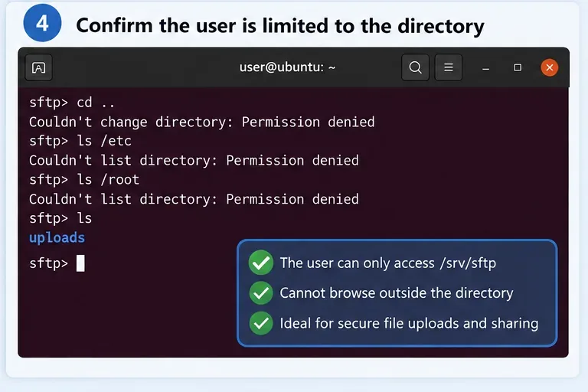Image resolution: width=588 pixels, height=392 pixels.
Task: Click the terminal search magnifier icon
Action: (415, 67)
